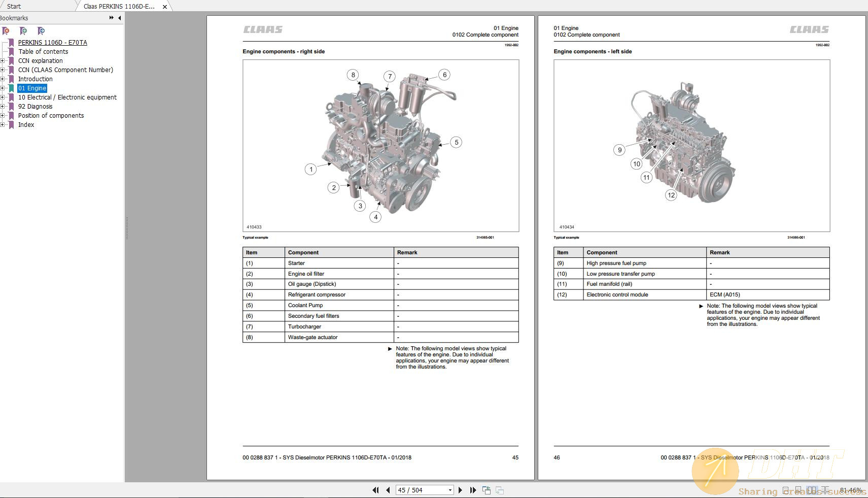This screenshot has width=868, height=498.
Task: Expand the CCN explanation tree node
Action: pyautogui.click(x=3, y=61)
